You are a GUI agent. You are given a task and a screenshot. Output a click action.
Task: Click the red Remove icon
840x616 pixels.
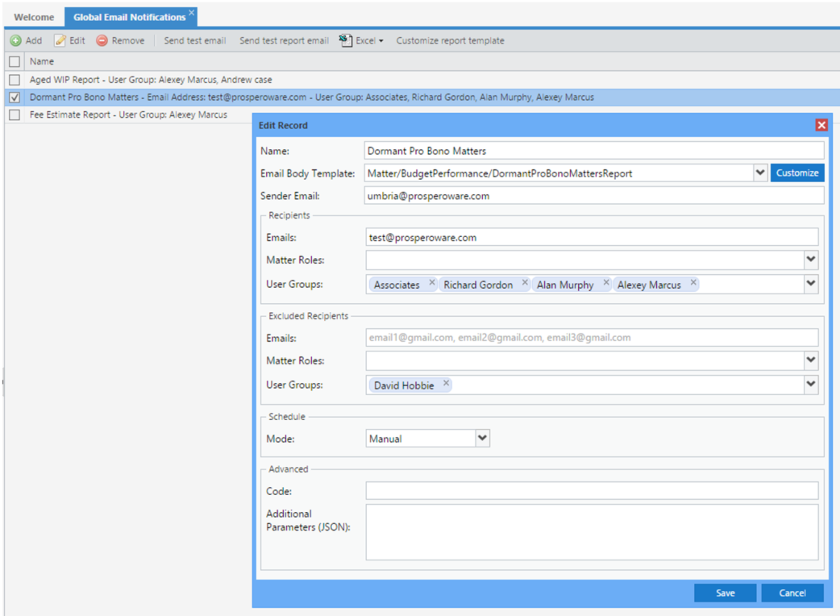click(x=102, y=40)
